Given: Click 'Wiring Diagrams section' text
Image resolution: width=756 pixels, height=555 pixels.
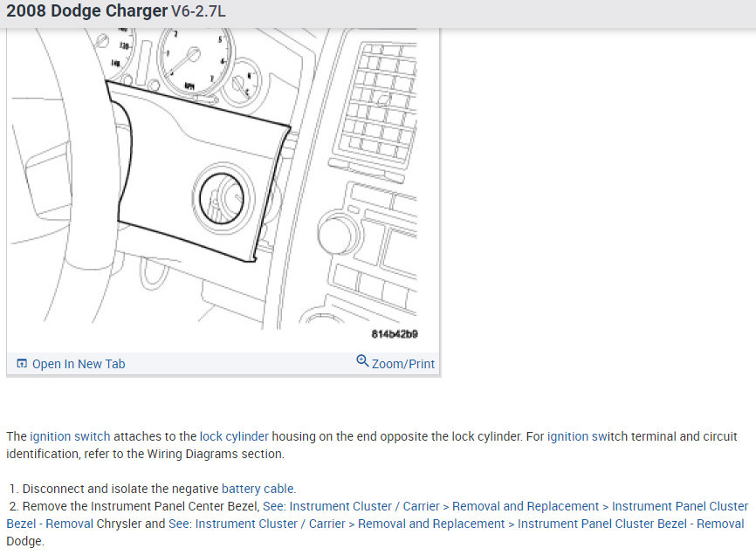Looking at the screenshot, I should [x=215, y=454].
